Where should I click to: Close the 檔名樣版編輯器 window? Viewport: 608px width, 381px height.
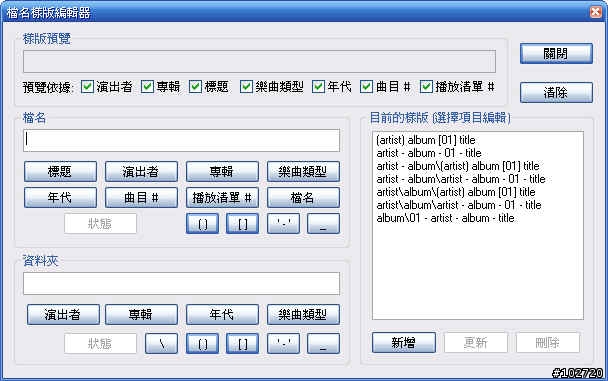click(596, 12)
